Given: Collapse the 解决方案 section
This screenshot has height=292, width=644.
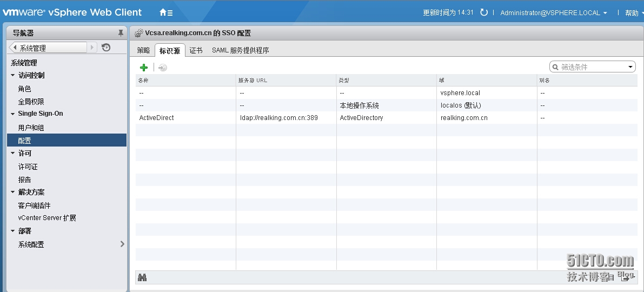Looking at the screenshot, I should point(13,192).
